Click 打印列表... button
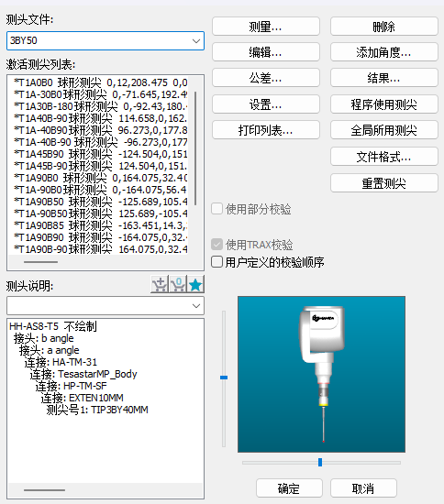Image resolution: width=444 pixels, height=504 pixels. pos(266,130)
